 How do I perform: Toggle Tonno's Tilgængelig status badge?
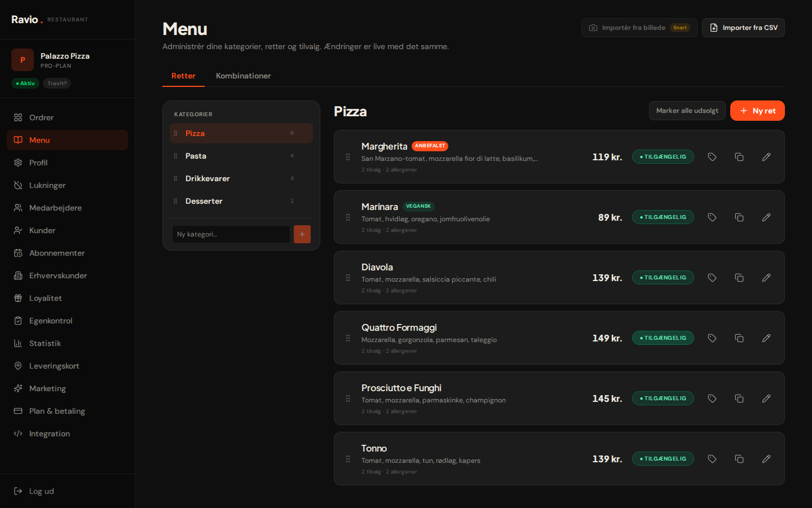tap(663, 459)
